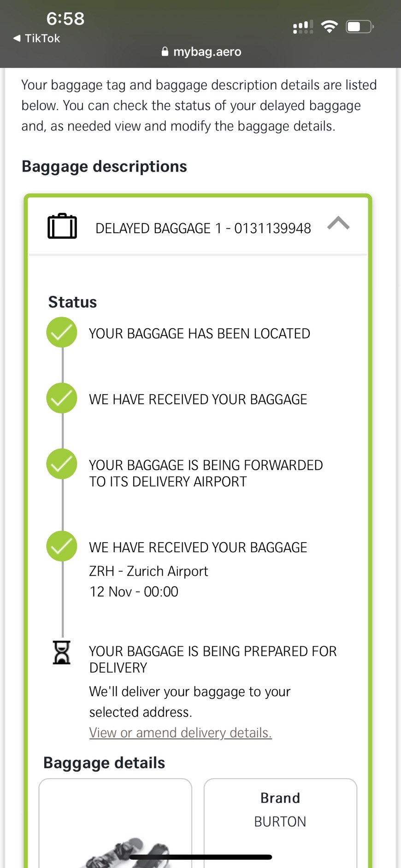Tap the padlock icon in the URL bar
This screenshot has width=401, height=868.
click(165, 52)
